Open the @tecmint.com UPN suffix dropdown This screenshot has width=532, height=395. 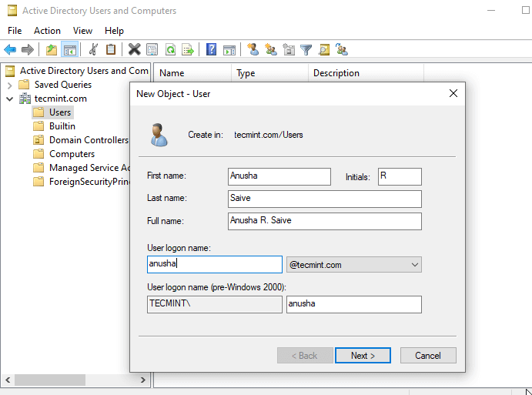[415, 265]
